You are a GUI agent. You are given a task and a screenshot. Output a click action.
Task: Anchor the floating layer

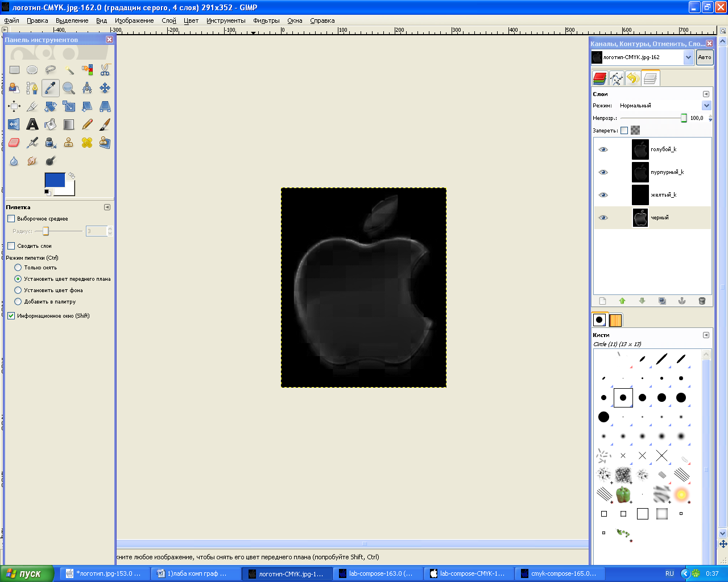(682, 301)
